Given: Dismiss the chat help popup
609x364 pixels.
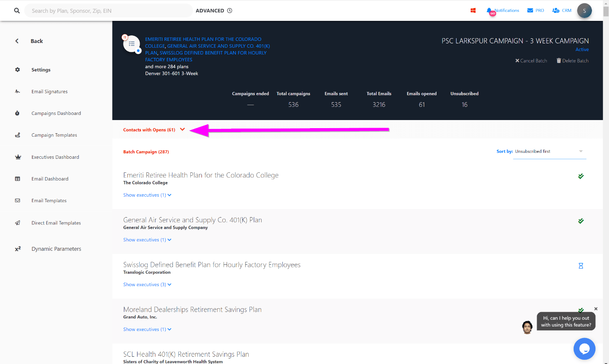Looking at the screenshot, I should click(596, 309).
